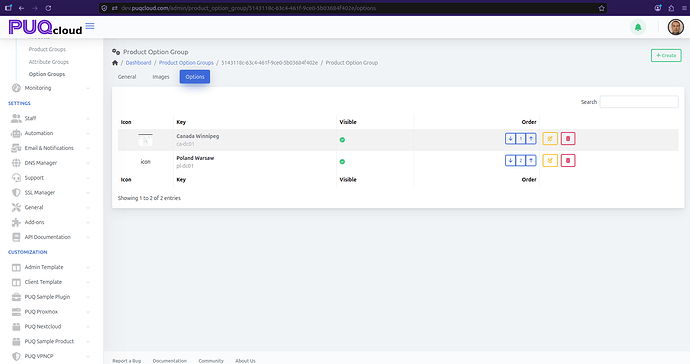Delete the Poland Warsaw option
The width and height of the screenshot is (690, 364).
[x=568, y=161]
